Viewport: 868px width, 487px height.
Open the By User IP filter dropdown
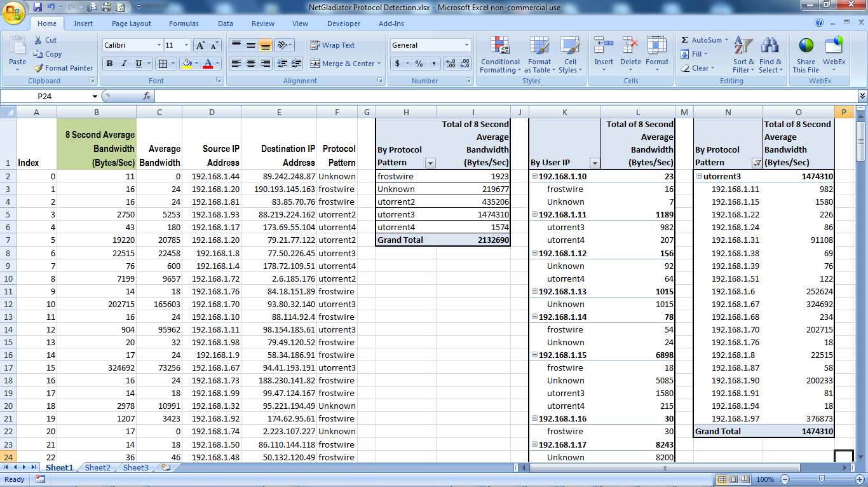pyautogui.click(x=595, y=163)
